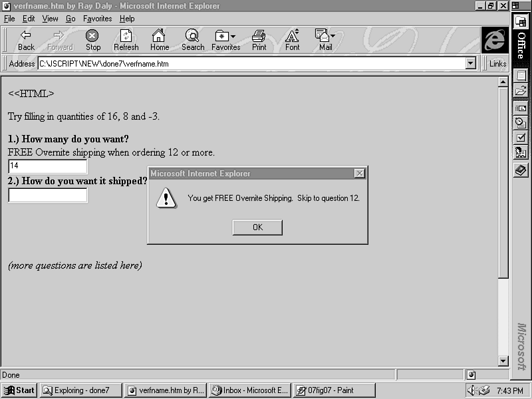This screenshot has width=532, height=399.
Task: Click the "<<HTML>" text on the page
Action: pos(31,93)
